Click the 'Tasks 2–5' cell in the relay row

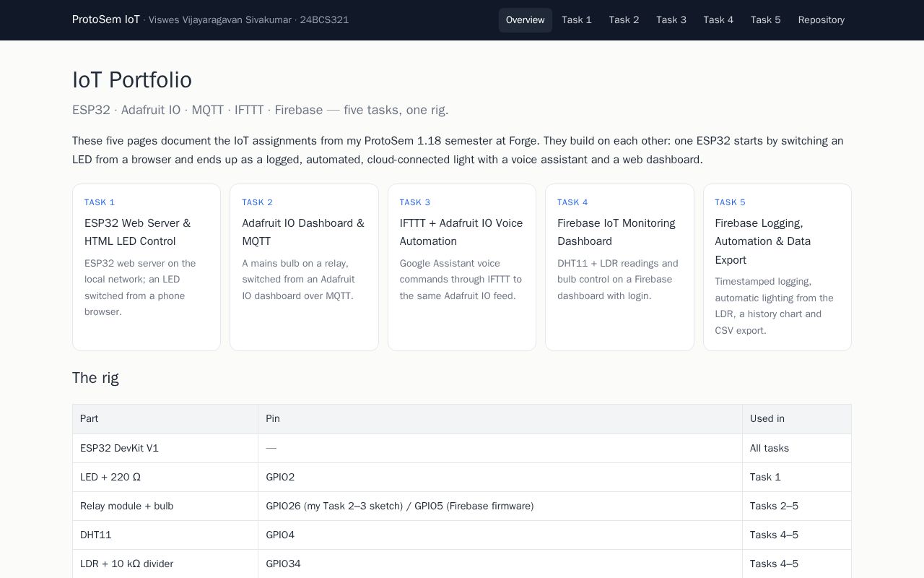(x=797, y=506)
